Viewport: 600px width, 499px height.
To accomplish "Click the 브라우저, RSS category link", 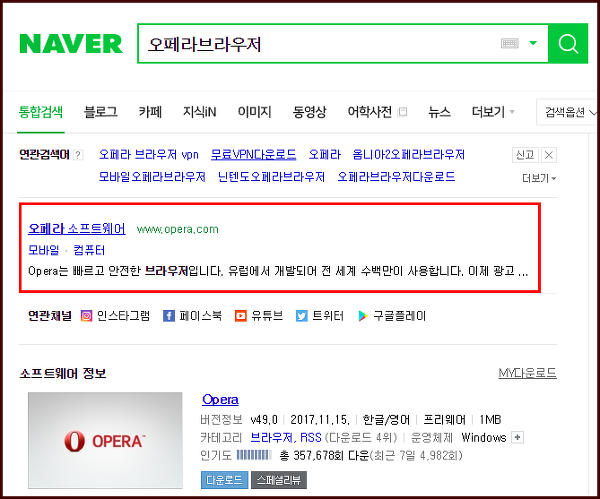I will pos(285,437).
